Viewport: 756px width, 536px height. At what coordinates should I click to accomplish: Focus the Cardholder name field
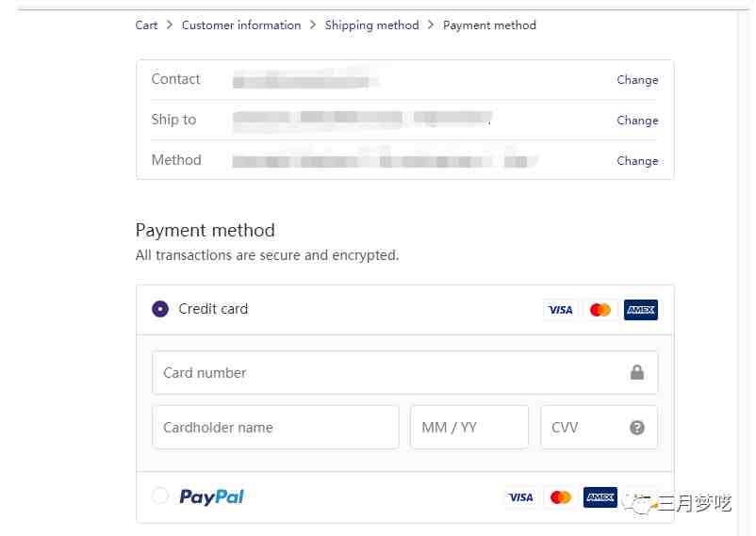pos(276,427)
